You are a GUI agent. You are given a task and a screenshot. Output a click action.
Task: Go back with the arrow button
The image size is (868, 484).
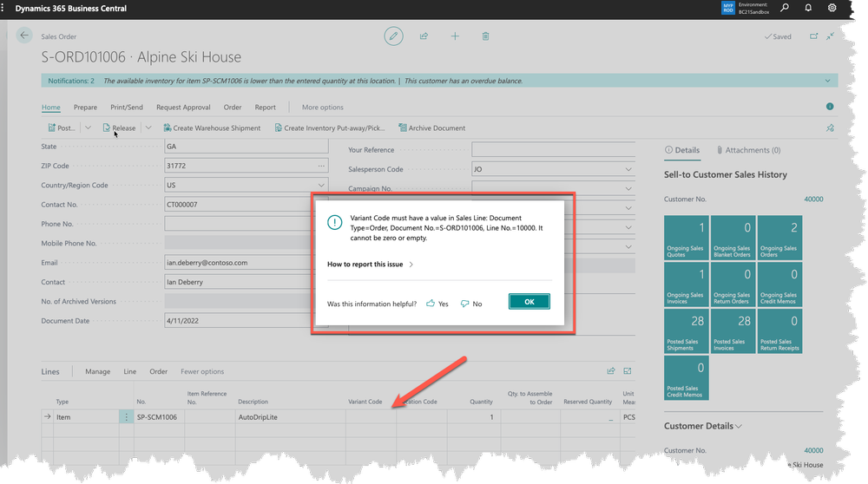tap(24, 36)
